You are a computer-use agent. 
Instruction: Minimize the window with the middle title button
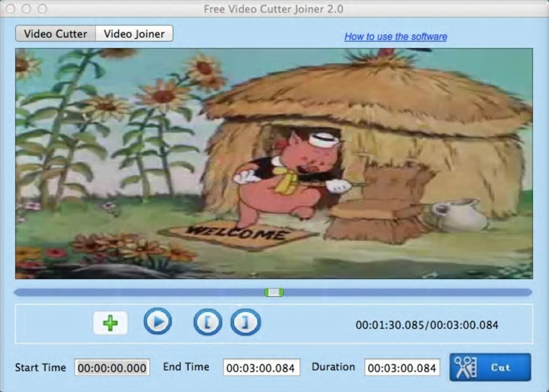[26, 9]
